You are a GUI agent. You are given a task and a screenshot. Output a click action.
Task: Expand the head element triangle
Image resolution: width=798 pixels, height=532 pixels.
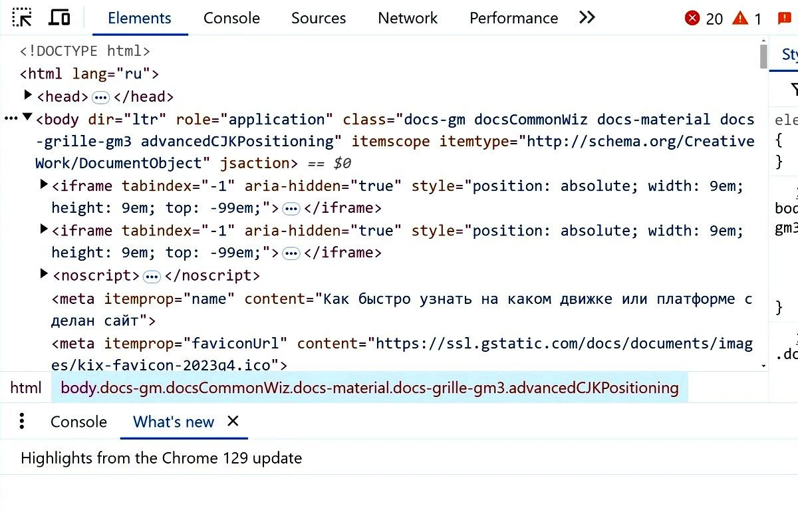[28, 96]
